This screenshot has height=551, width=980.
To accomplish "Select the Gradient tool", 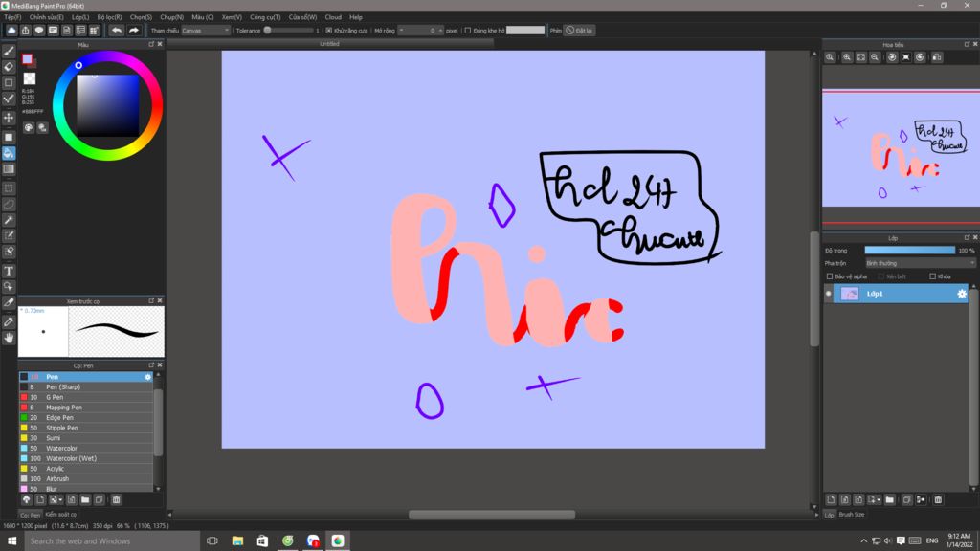I will pos(9,168).
